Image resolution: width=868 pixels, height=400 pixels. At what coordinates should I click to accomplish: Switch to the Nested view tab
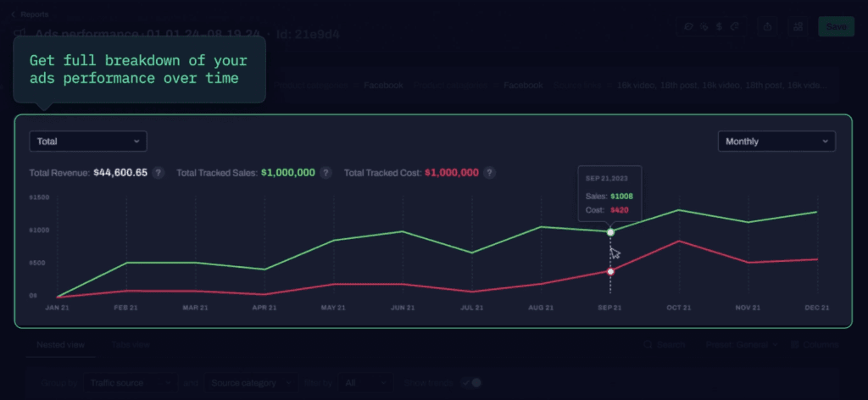tap(60, 345)
